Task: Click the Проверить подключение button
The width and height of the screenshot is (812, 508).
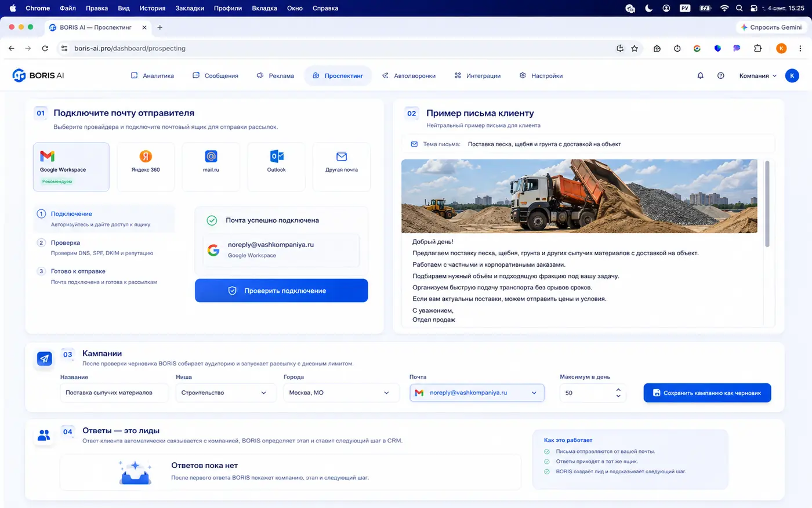Action: pos(281,291)
